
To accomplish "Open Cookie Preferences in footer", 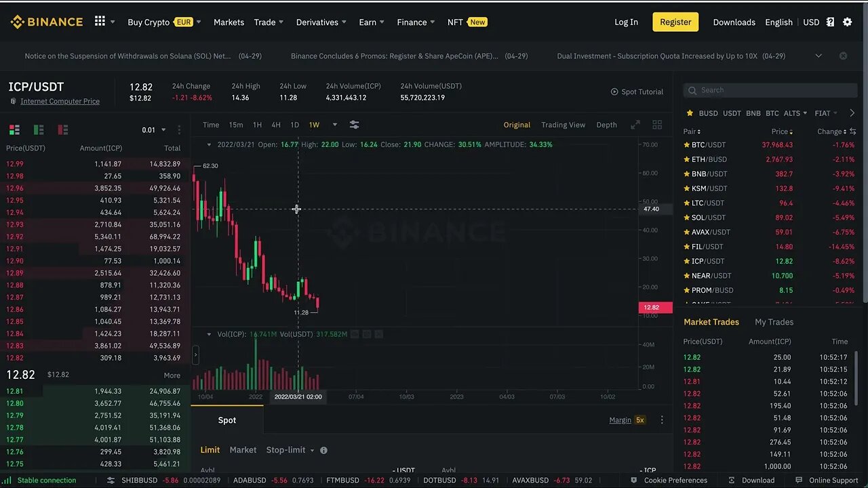I will pos(669,481).
